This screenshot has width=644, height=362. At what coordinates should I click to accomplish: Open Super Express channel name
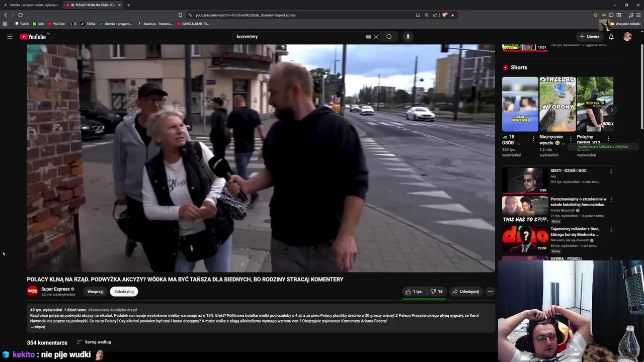point(55,289)
